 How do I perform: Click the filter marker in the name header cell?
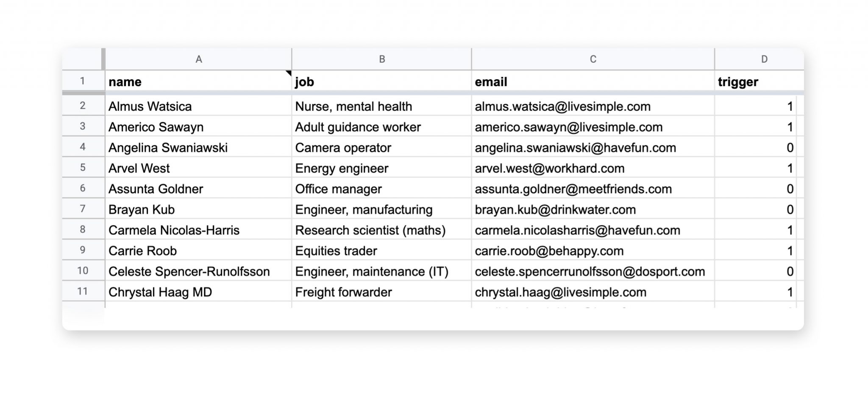click(289, 73)
